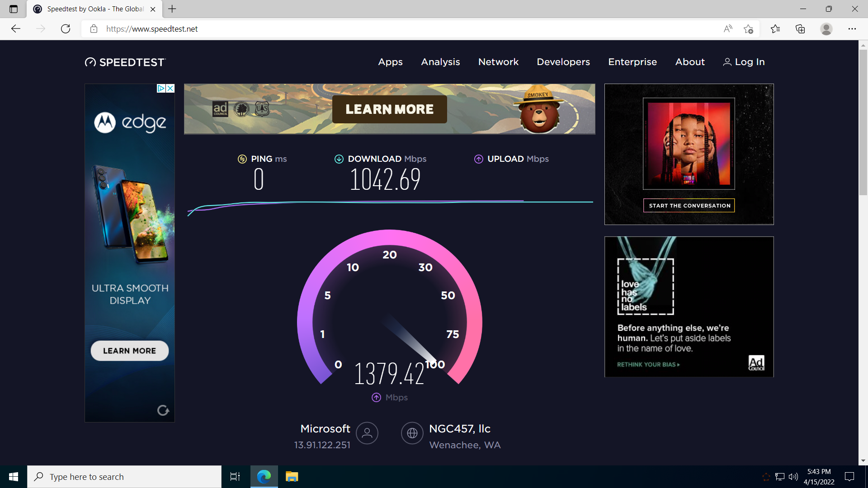The image size is (868, 488).
Task: Open the vertical tabs menu icon
Action: (x=14, y=9)
